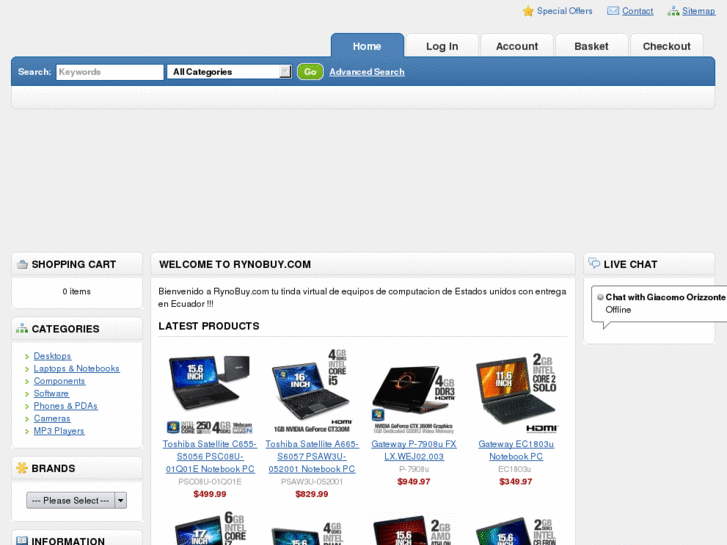Open the Software category
727x545 pixels.
point(51,393)
